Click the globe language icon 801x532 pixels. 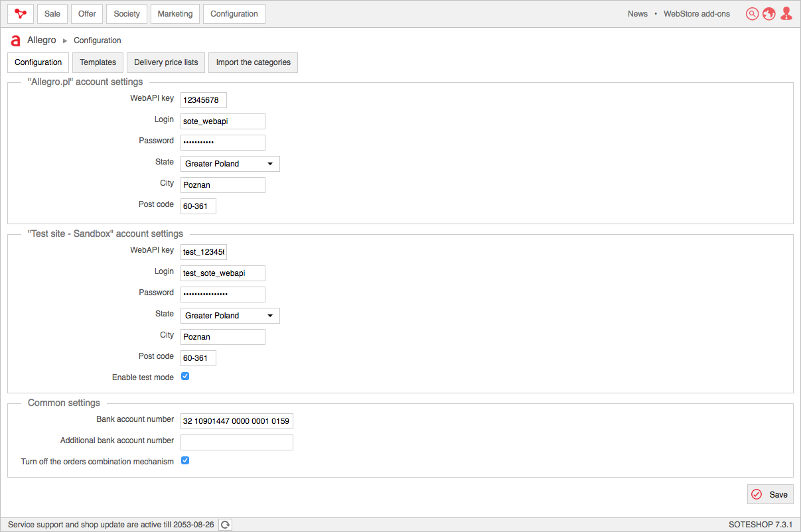tap(769, 14)
